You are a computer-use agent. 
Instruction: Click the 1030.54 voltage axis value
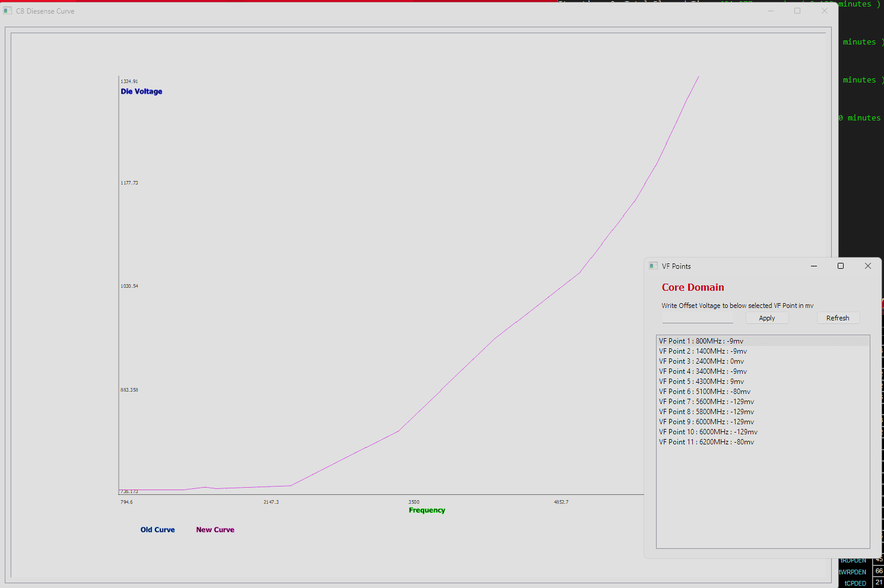(x=129, y=286)
